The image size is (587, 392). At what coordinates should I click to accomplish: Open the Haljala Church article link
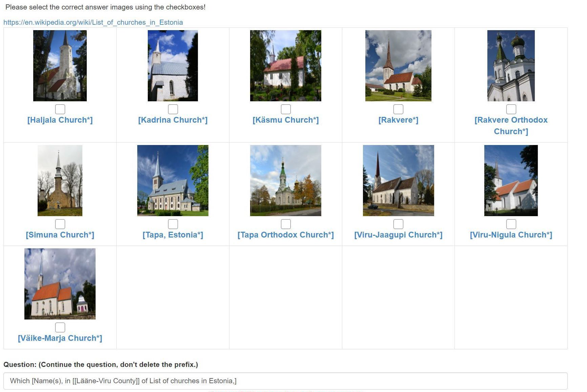point(60,120)
